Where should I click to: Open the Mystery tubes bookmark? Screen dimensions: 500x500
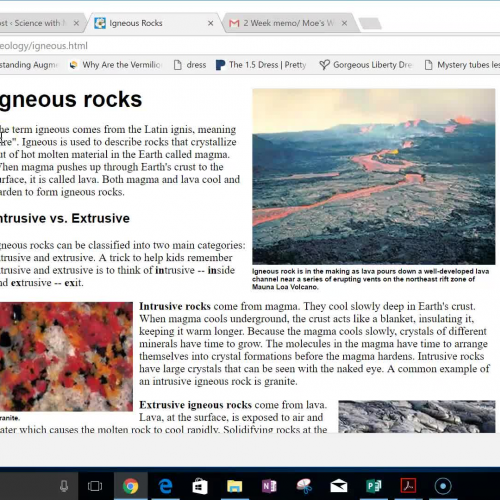click(462, 65)
